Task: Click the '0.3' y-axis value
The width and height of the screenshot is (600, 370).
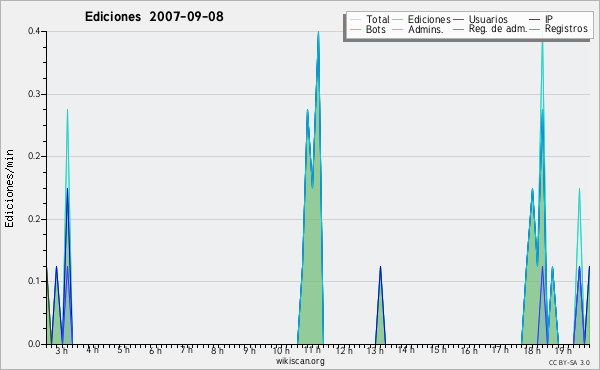Action: [34, 94]
